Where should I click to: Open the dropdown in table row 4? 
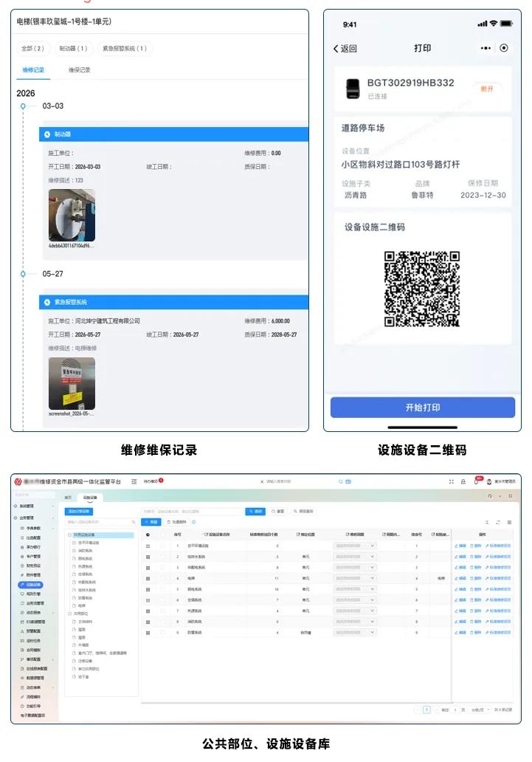click(355, 578)
